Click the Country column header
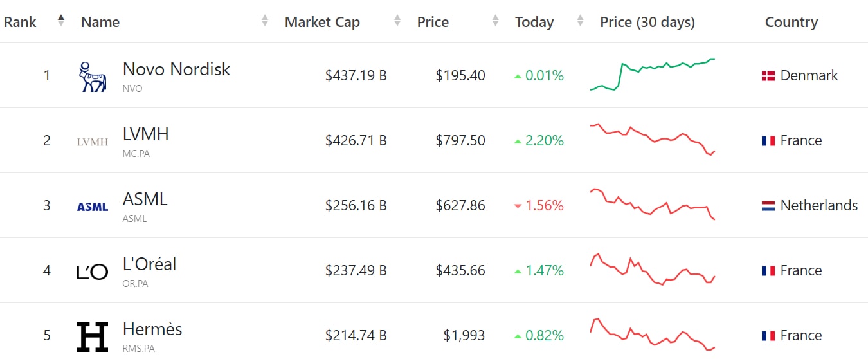Screen dimensions: 868x359 tap(791, 22)
